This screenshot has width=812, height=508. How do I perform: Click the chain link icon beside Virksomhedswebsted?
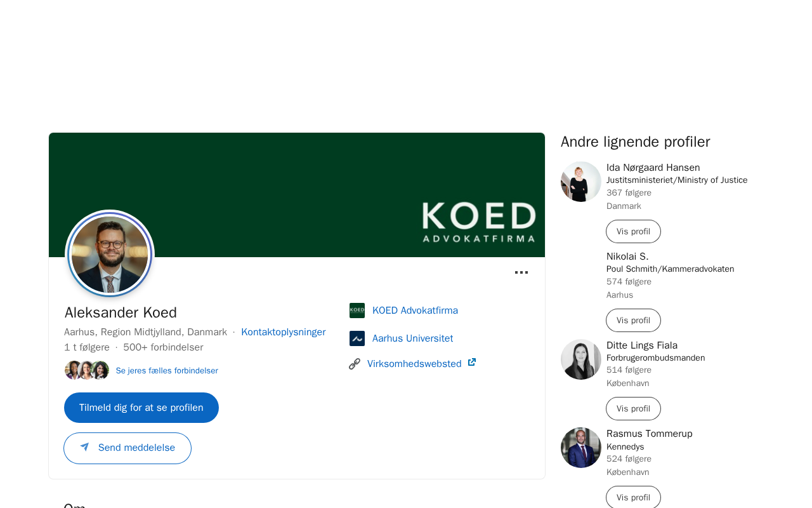[x=355, y=364]
